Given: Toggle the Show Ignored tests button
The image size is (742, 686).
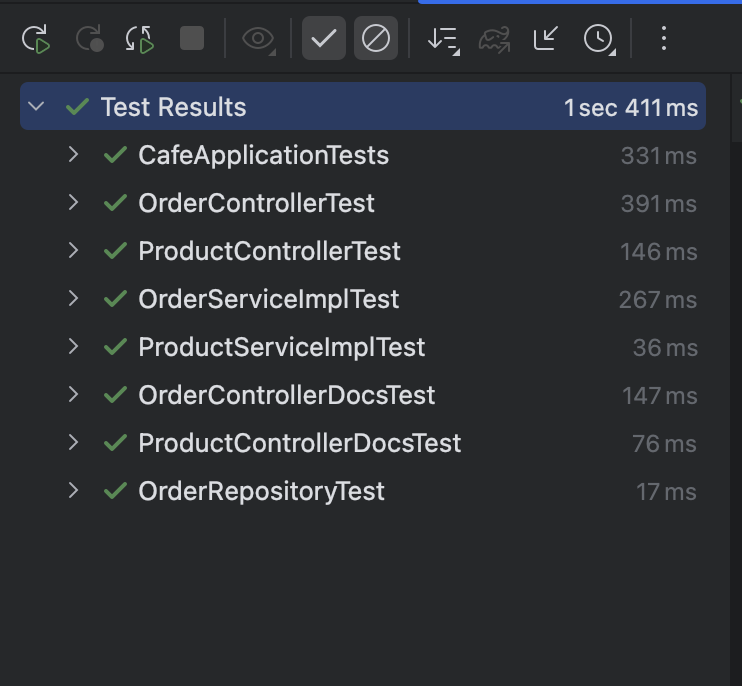Looking at the screenshot, I should (x=375, y=39).
